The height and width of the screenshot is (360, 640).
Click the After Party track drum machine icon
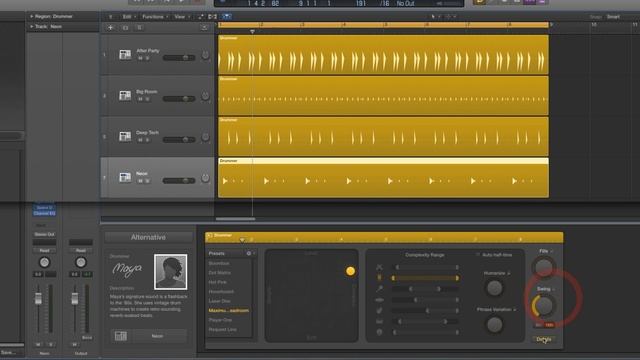125,54
